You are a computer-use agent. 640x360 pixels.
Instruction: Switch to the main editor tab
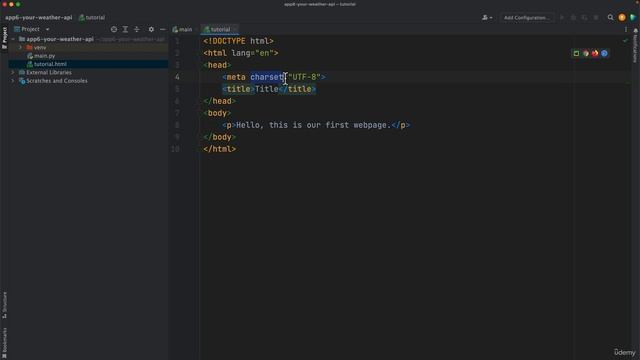pyautogui.click(x=182, y=29)
